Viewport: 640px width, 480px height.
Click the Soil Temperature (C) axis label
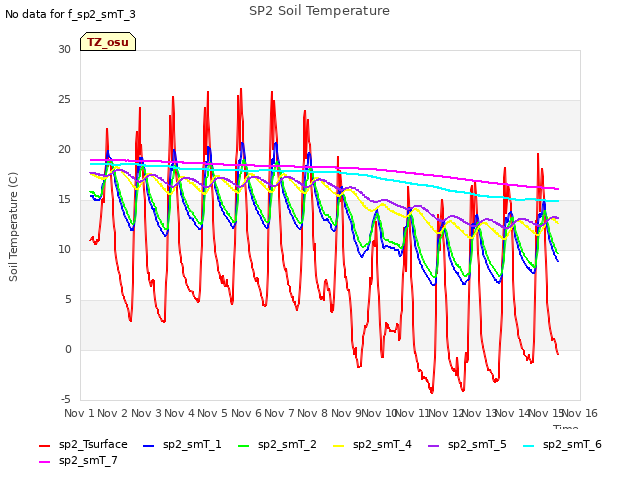pos(13,227)
